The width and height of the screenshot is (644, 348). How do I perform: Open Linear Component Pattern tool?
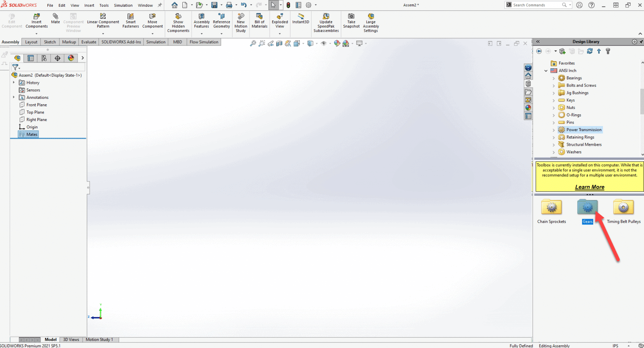pyautogui.click(x=103, y=21)
